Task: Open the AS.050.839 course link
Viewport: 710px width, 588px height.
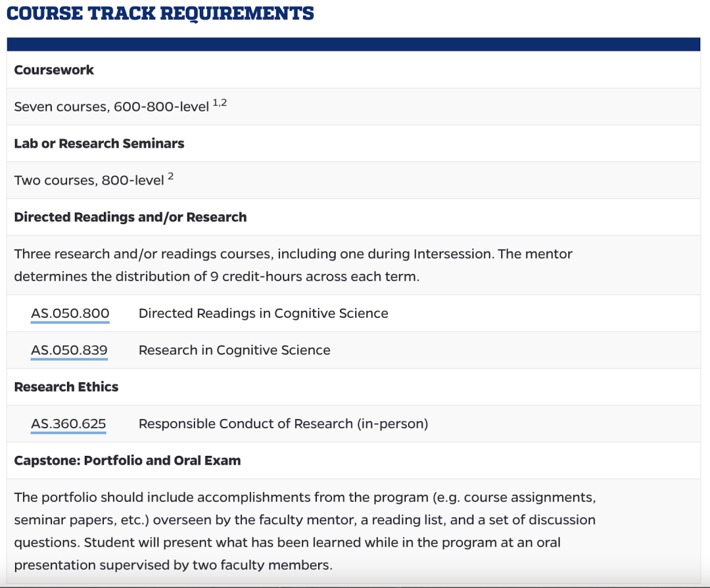Action: point(69,350)
